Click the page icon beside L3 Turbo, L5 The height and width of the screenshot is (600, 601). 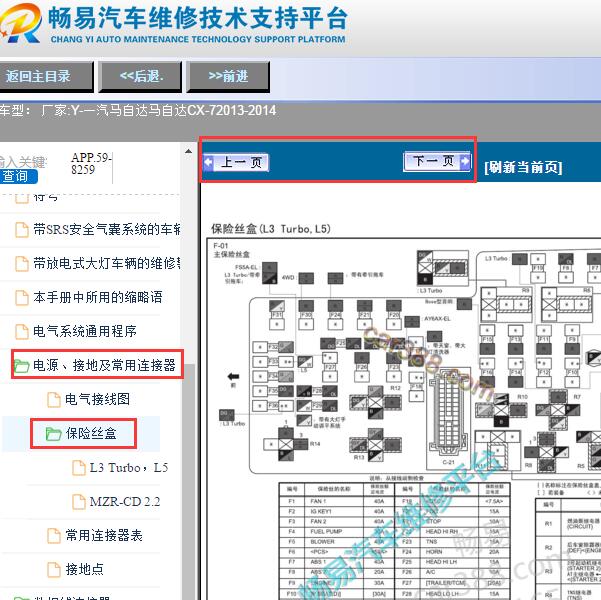[79, 468]
